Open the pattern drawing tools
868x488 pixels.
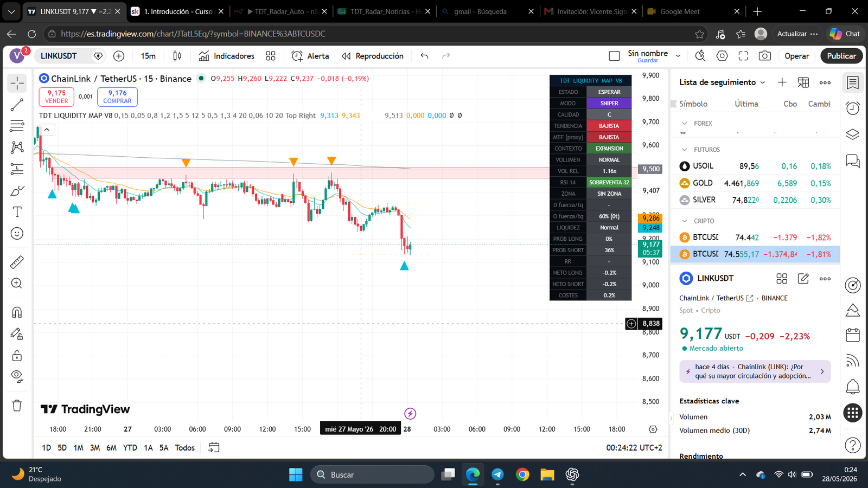(x=17, y=147)
